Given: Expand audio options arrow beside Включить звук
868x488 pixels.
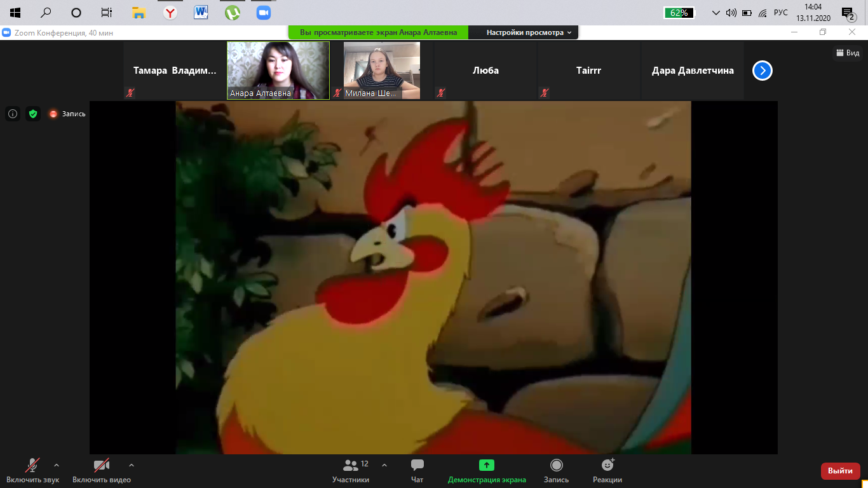Looking at the screenshot, I should [57, 464].
